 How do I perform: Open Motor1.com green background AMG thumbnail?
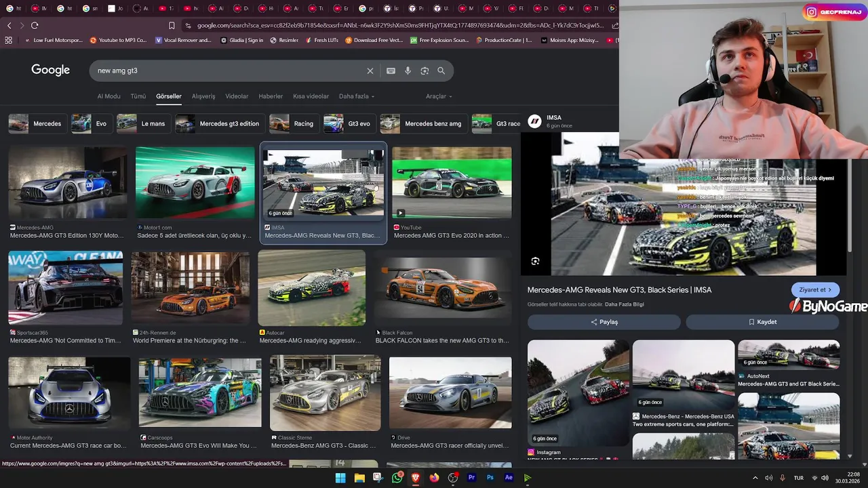[x=195, y=182]
